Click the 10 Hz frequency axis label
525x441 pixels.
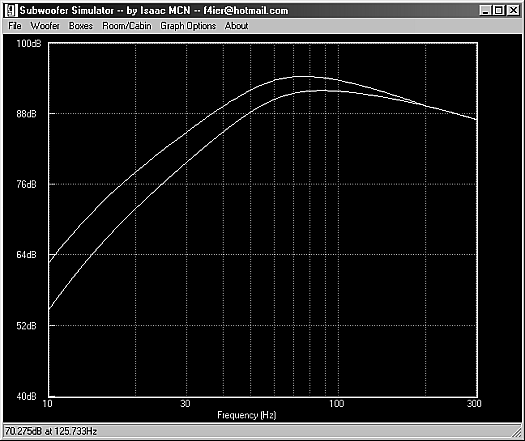click(x=48, y=403)
